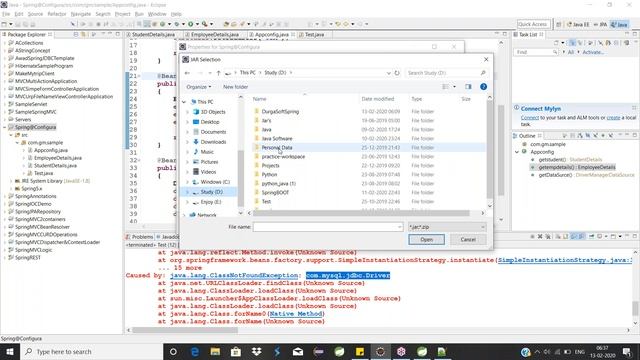Select the Personal Data folder
Screen dimensions: 640x360
tap(277, 147)
